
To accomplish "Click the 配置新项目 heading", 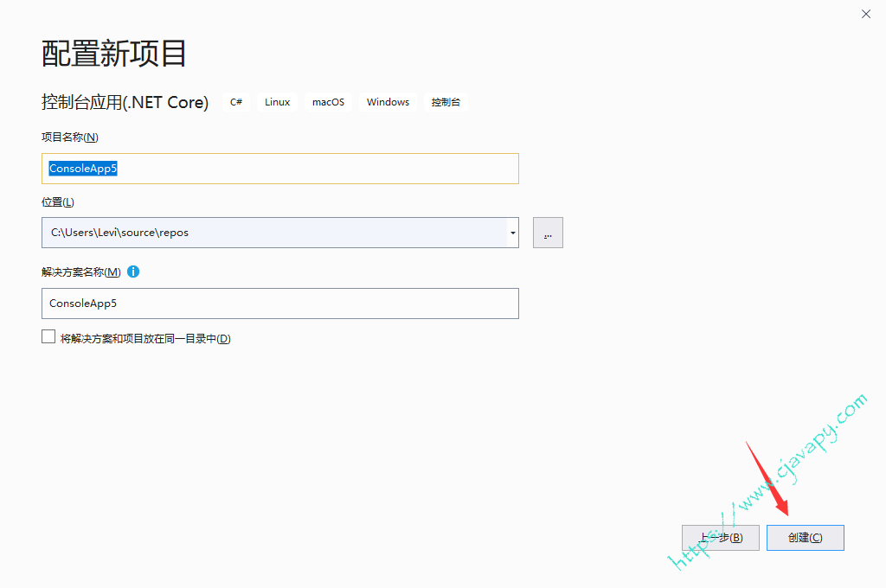I will pyautogui.click(x=113, y=54).
